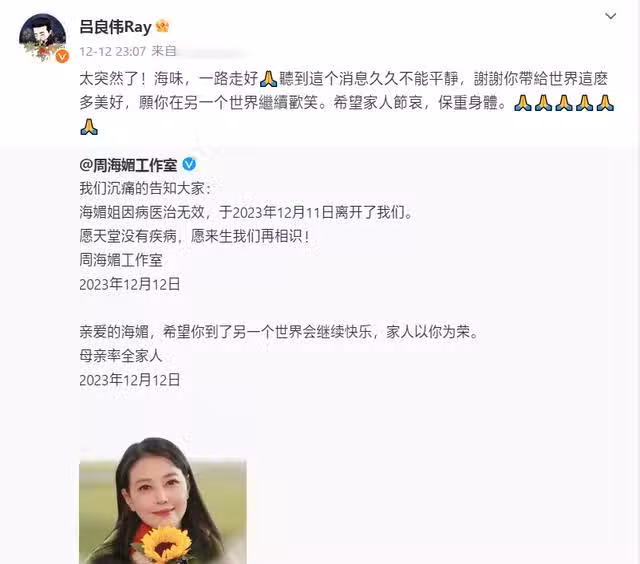Open the @周海媚工作室 mention link
640x564 pixels.
129,165
